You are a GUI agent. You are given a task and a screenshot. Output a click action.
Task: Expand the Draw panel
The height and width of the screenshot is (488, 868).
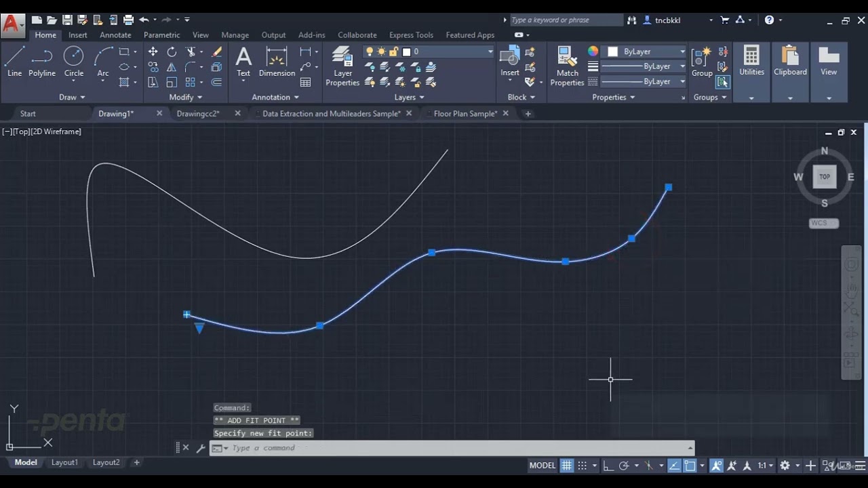[72, 97]
